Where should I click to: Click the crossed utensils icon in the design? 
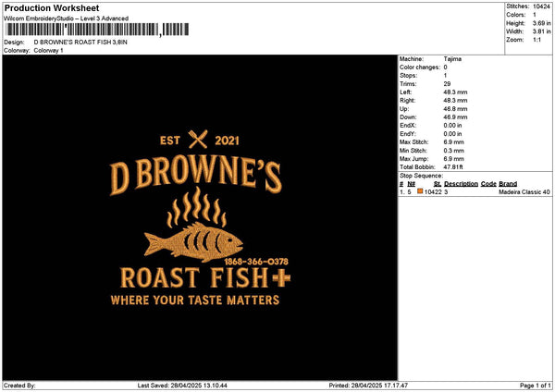[x=199, y=141]
